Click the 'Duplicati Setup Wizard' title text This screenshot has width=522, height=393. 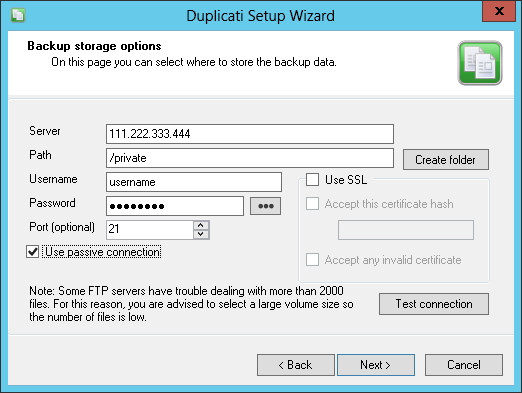[x=260, y=16]
